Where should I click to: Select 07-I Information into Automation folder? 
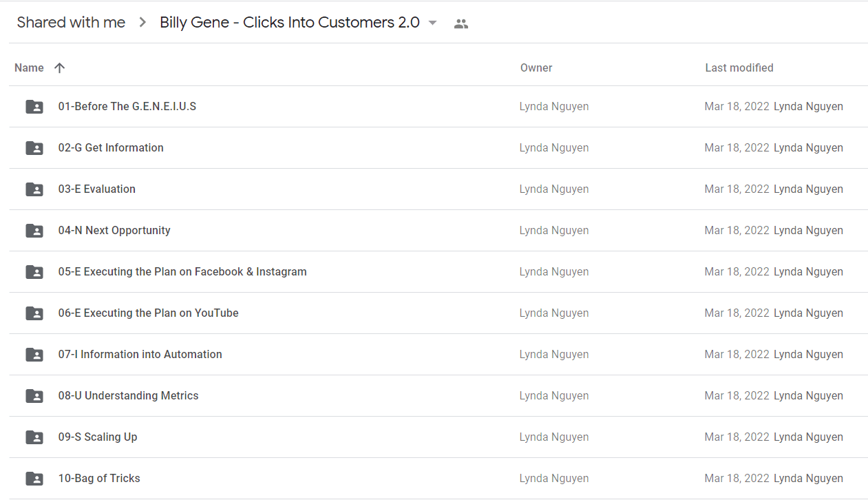(x=438, y=354)
